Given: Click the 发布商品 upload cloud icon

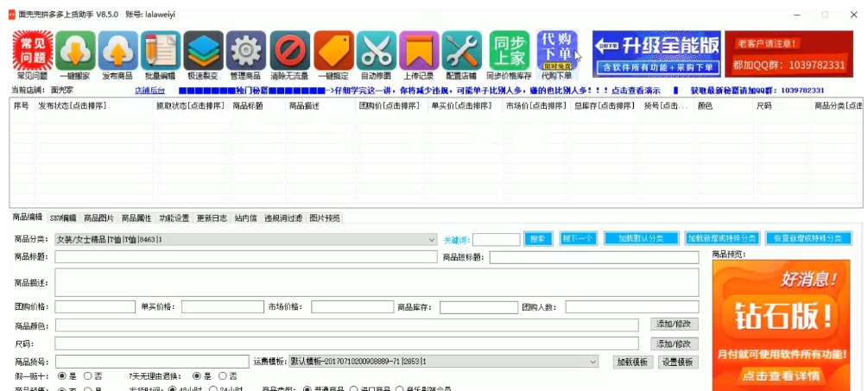Looking at the screenshot, I should tap(118, 51).
